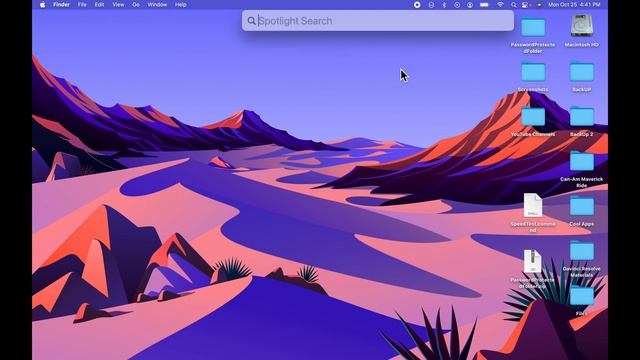Select the Screenshots folder
The image size is (640, 360).
coord(533,72)
